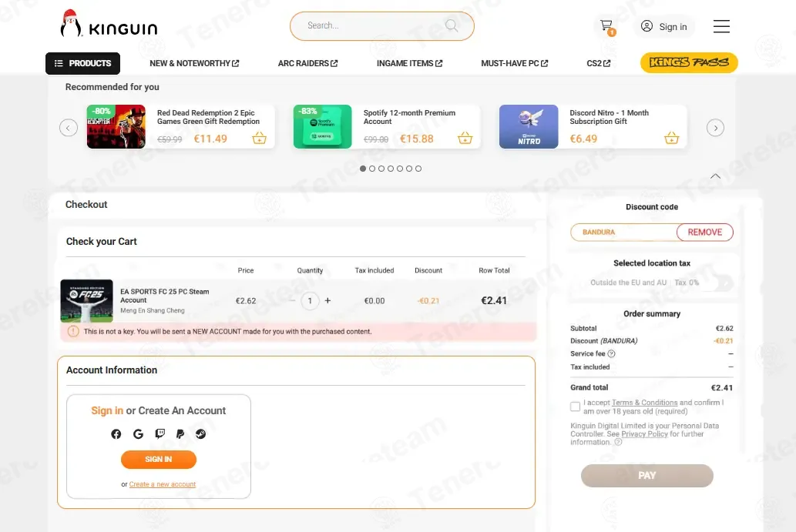
Task: Sign in with PayPal icon
Action: pos(180,433)
